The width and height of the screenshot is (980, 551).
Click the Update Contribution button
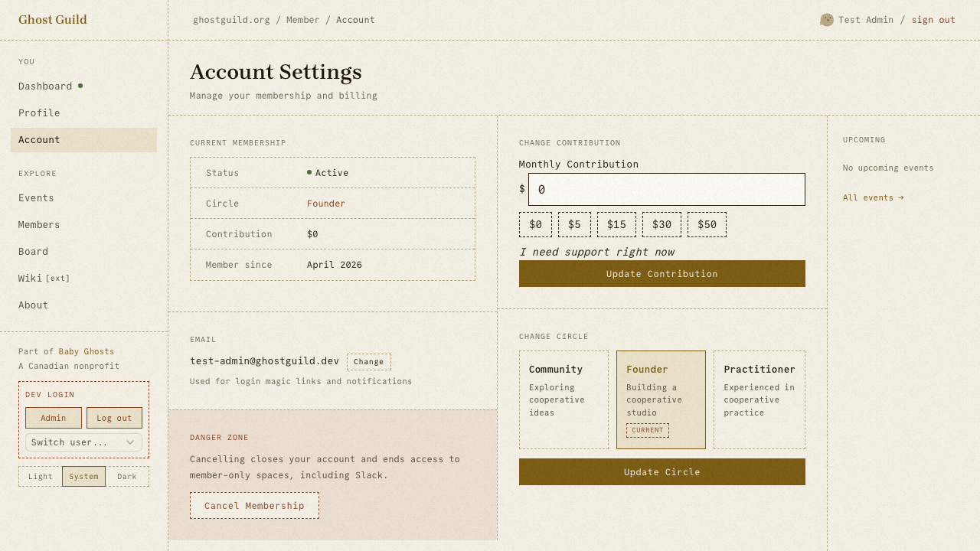(662, 274)
